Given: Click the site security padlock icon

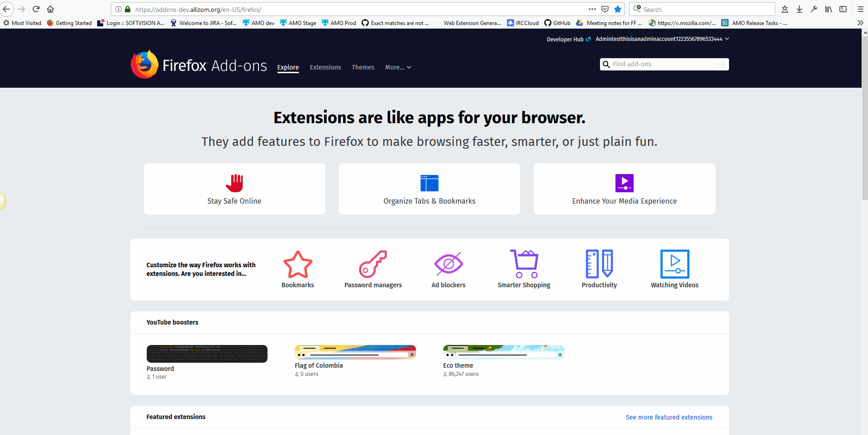Looking at the screenshot, I should 128,9.
